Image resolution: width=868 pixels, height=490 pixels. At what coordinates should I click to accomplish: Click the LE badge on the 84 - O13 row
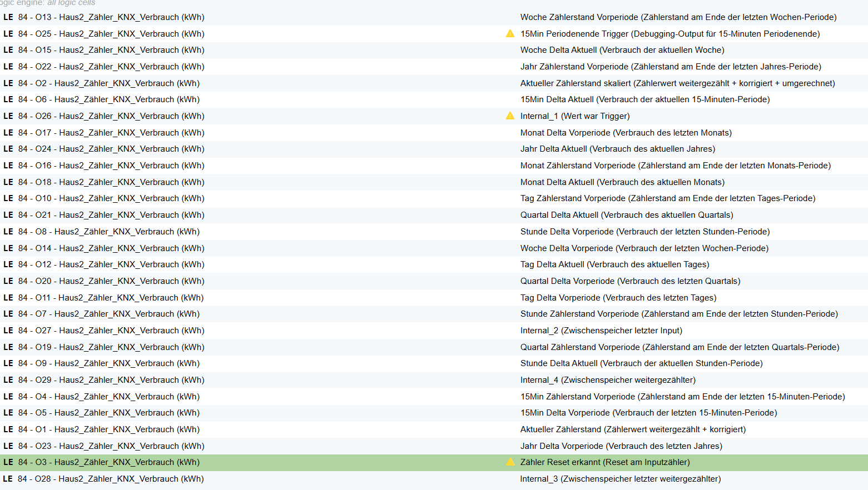click(x=8, y=17)
